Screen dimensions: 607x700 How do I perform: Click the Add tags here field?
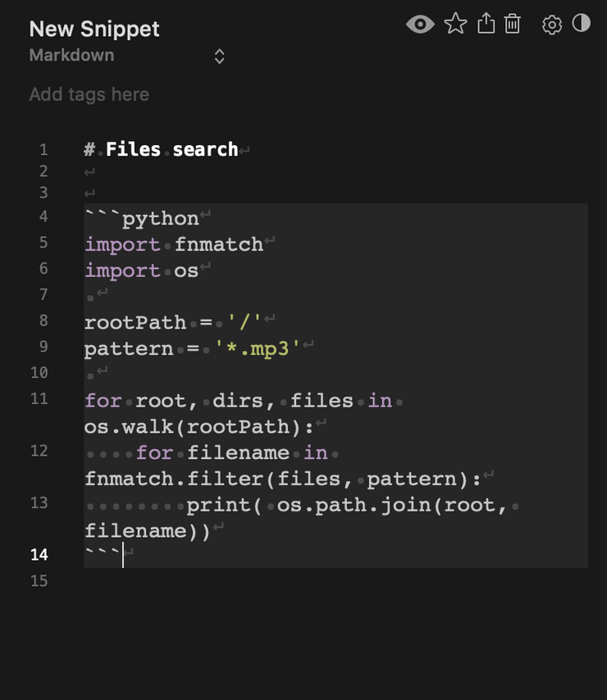click(89, 94)
